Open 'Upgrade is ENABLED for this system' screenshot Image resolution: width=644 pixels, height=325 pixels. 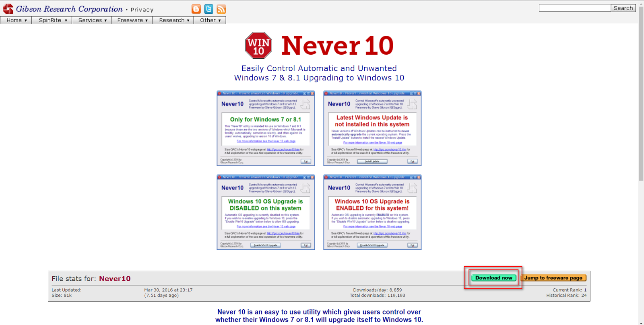point(372,212)
